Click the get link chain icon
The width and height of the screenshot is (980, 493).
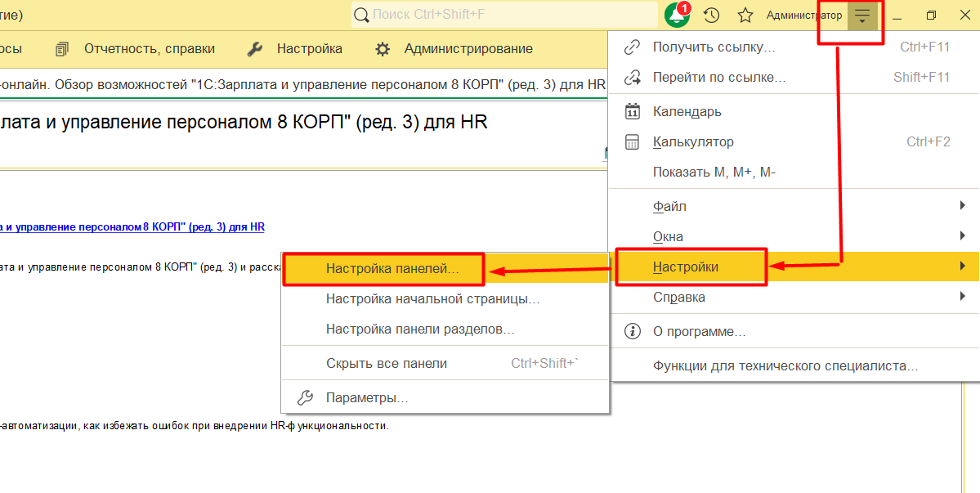pyautogui.click(x=633, y=47)
